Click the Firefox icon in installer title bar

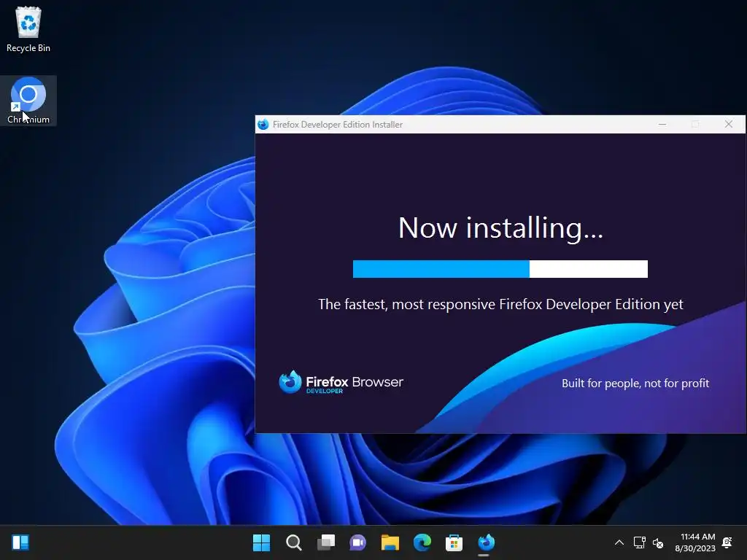(x=263, y=124)
